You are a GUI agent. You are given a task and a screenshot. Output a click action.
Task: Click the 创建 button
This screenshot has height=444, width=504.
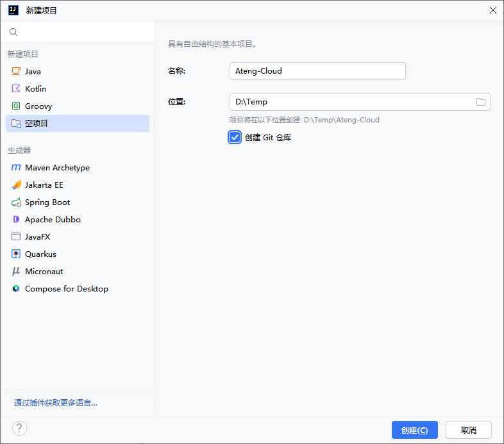414,430
